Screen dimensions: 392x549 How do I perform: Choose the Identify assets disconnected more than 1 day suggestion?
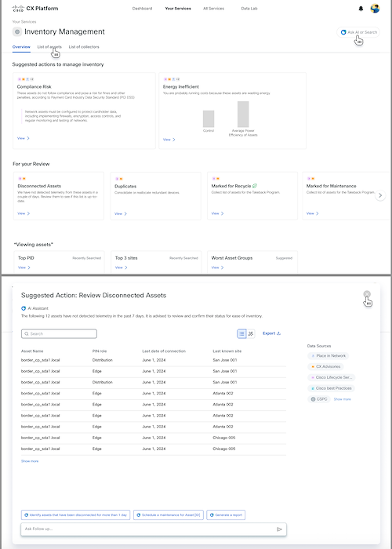[x=75, y=515]
